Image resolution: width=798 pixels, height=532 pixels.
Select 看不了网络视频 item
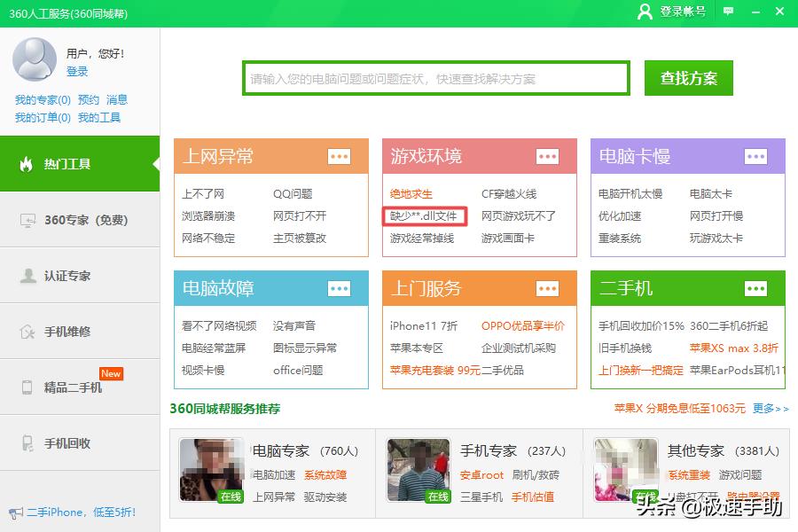pos(219,325)
